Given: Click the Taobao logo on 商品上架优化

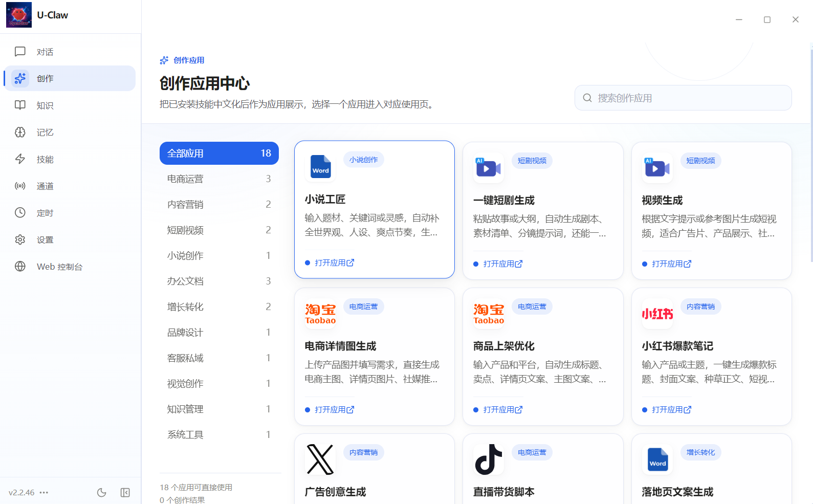Looking at the screenshot, I should point(489,314).
